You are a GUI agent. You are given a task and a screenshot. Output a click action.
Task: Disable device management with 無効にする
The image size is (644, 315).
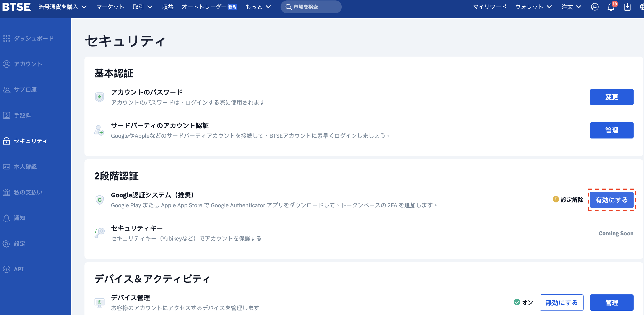click(x=561, y=303)
